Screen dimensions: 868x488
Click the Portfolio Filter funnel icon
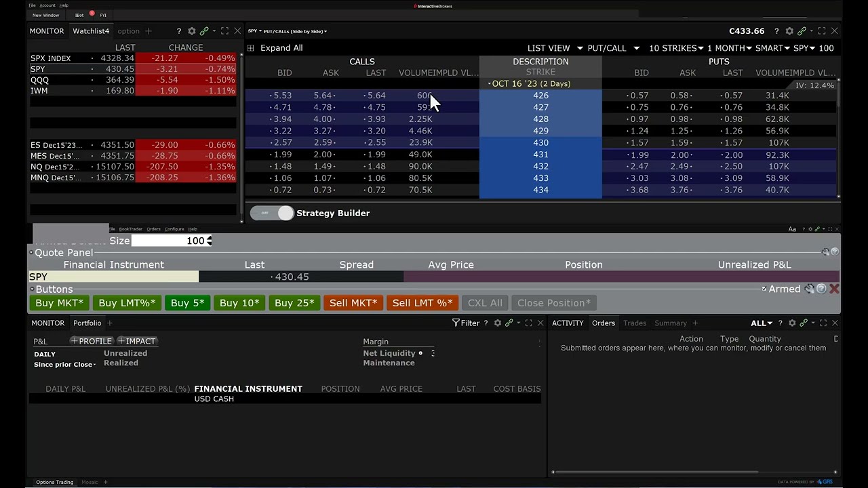tap(456, 323)
